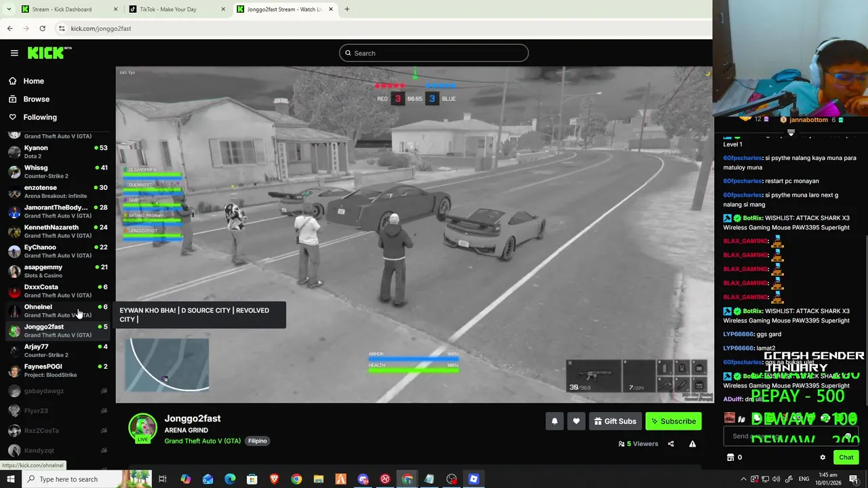Image resolution: width=868 pixels, height=488 pixels.
Task: Click the Filipino language tag
Action: (x=257, y=441)
